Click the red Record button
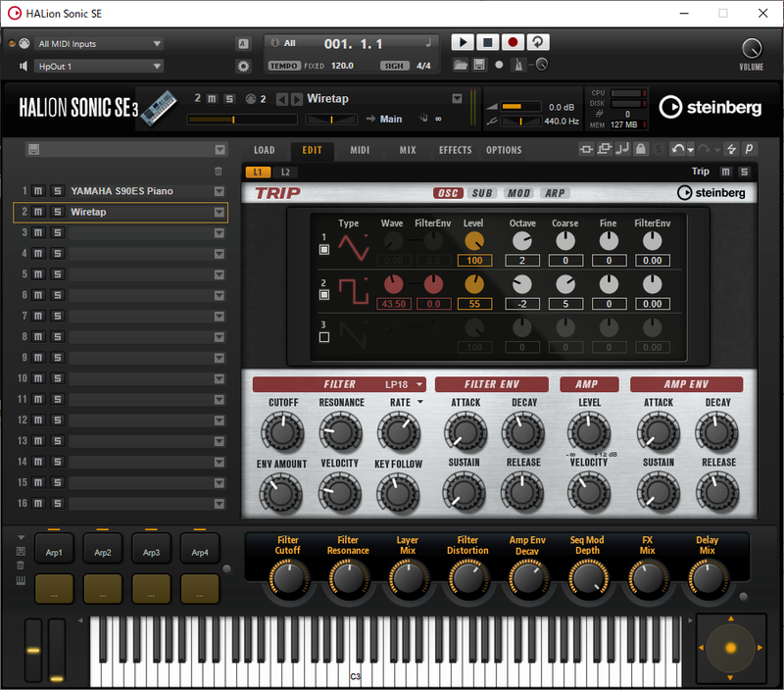784x690 pixels. 513,42
